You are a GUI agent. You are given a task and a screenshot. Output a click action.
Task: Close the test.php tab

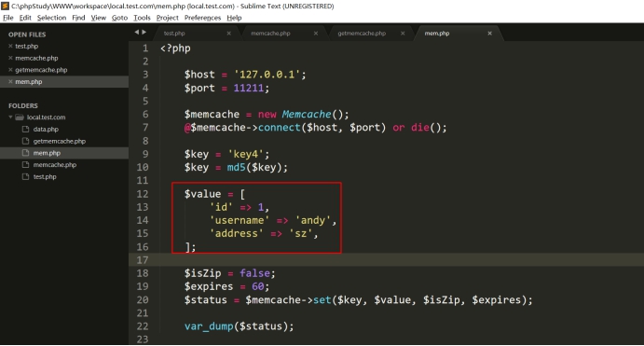click(x=228, y=34)
